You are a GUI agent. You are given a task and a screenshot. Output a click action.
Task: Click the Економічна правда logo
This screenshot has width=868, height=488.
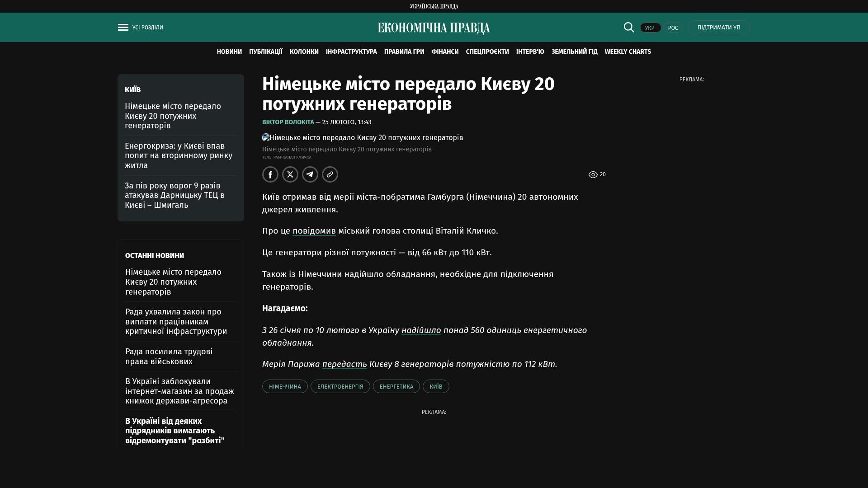point(434,28)
